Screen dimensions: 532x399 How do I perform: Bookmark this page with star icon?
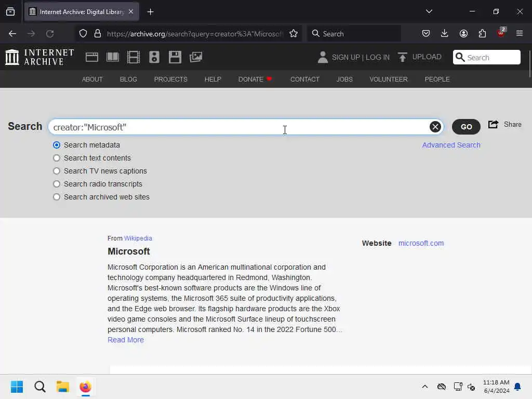[x=294, y=34]
